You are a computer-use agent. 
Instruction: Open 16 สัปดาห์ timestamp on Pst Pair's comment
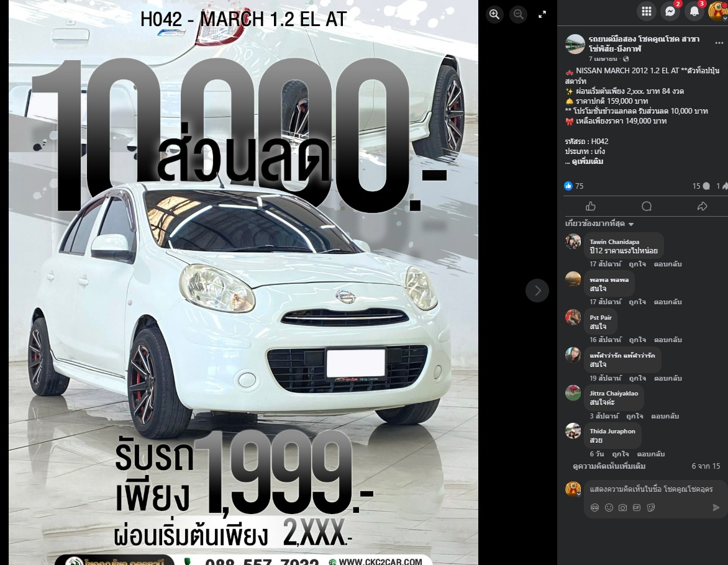coord(605,340)
